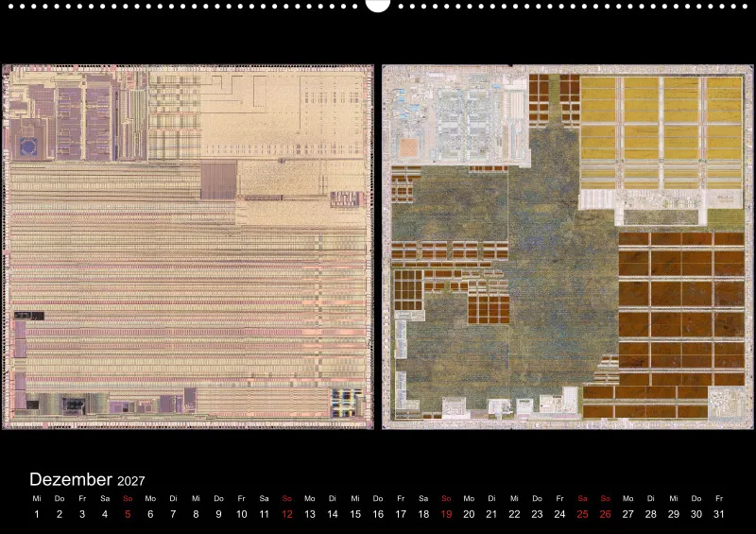Click the left chip die image
Viewport: 756px width, 534px height.
[188, 247]
